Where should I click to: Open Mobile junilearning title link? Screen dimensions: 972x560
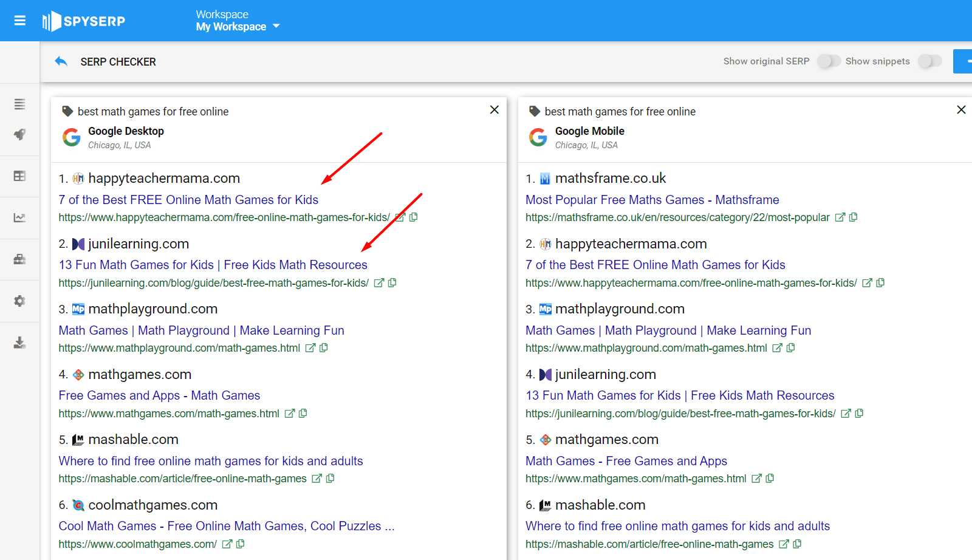(680, 395)
